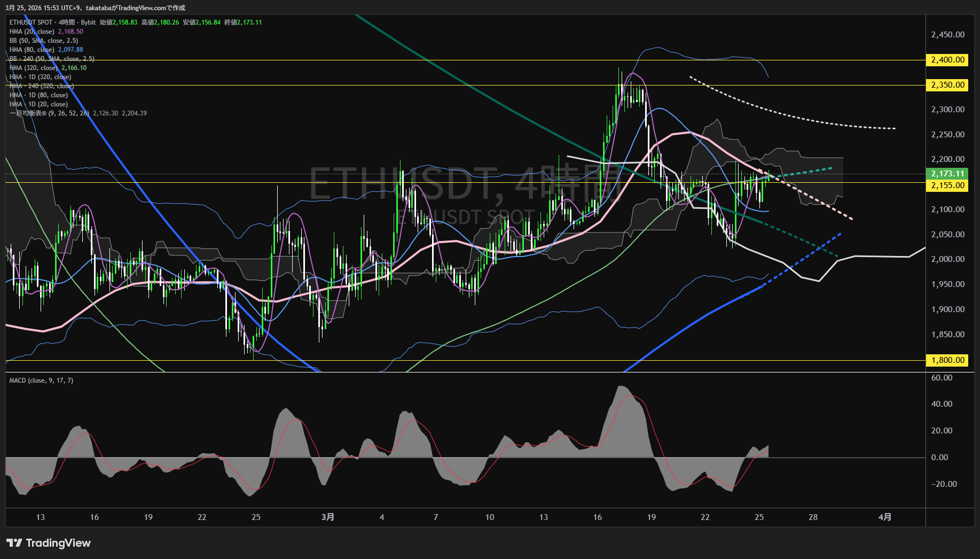
Task: Select the BB (50, SMA, close, 2.5) legend
Action: (x=44, y=41)
